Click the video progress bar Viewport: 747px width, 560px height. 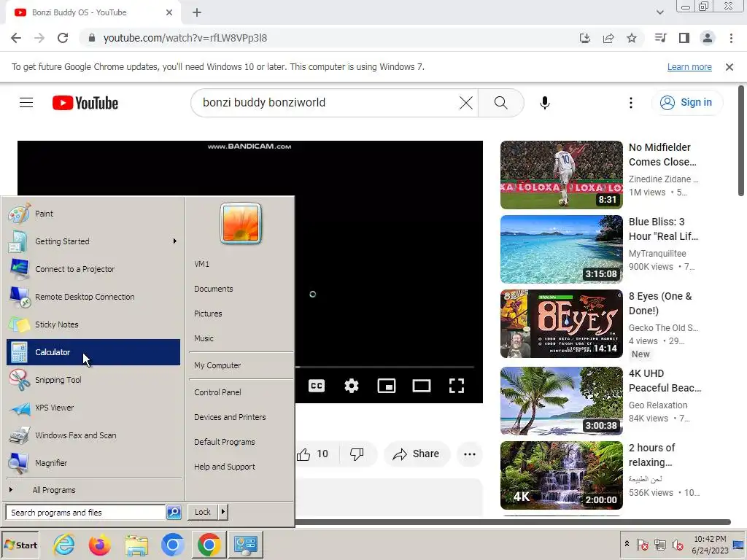(385, 367)
